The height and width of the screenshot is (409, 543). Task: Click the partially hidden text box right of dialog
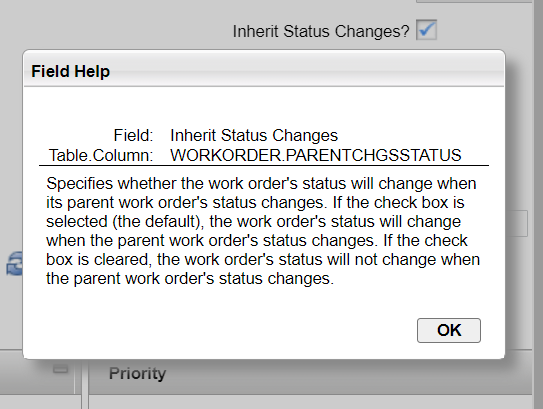(516, 223)
